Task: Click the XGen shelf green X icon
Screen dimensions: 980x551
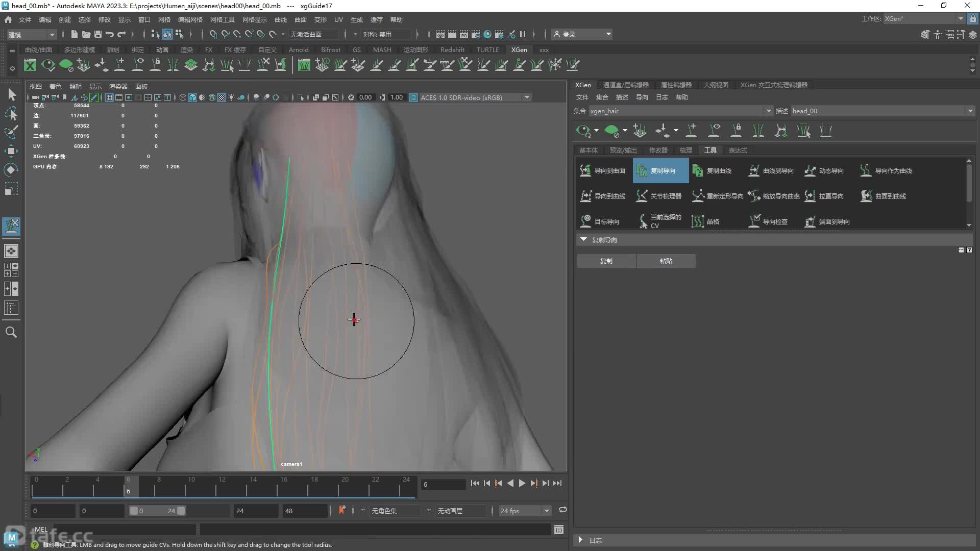Action: [x=30, y=65]
